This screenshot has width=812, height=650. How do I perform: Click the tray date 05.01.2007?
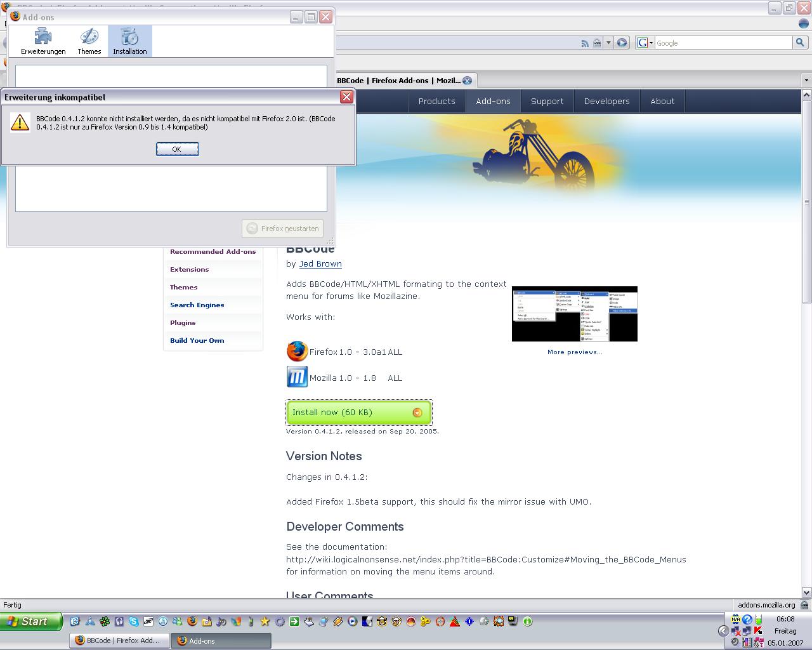coord(785,643)
